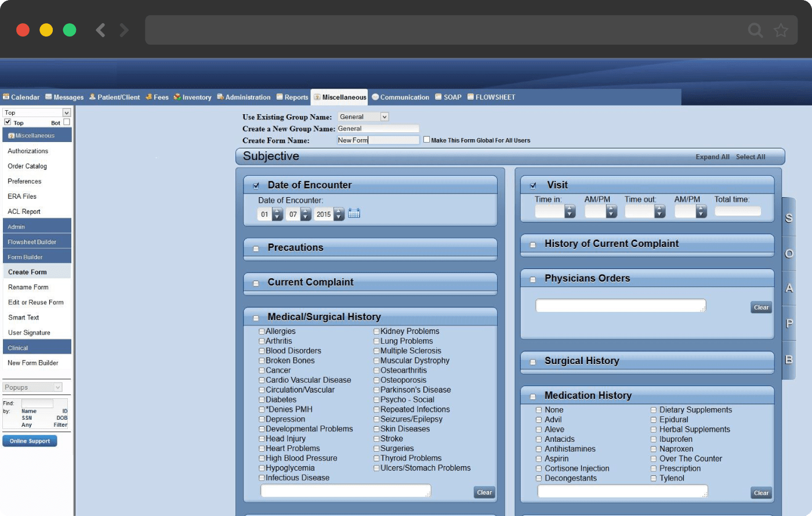This screenshot has width=812, height=516.
Task: Click the Online Support button
Action: [x=30, y=441]
